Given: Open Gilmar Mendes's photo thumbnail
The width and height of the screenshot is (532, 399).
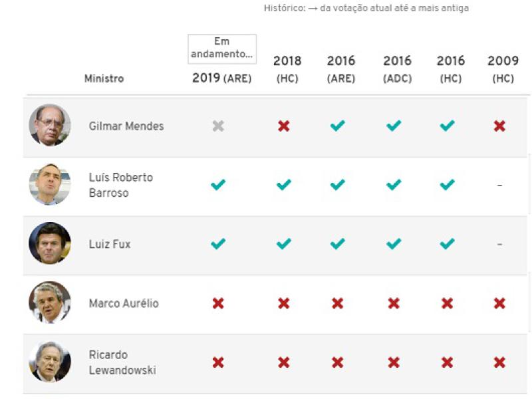Looking at the screenshot, I should pyautogui.click(x=50, y=125).
